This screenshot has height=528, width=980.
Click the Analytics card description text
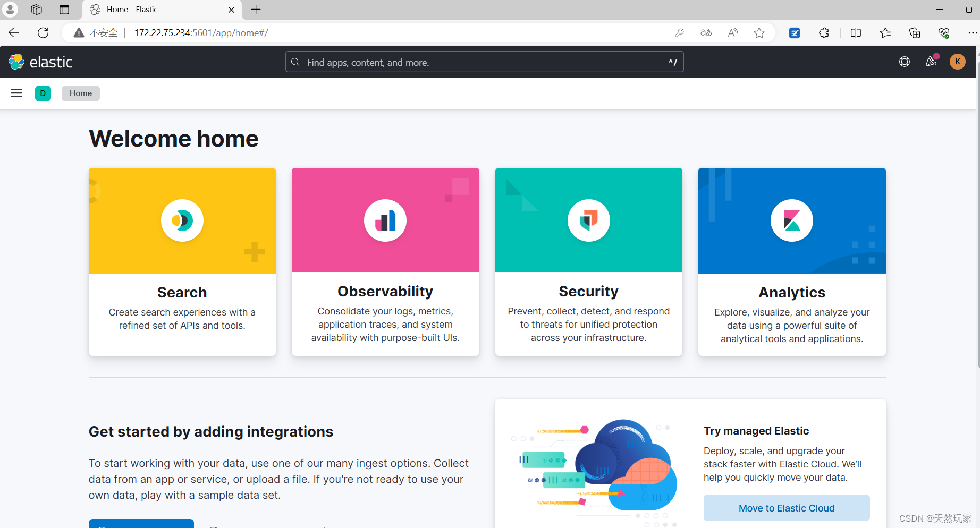pos(792,326)
